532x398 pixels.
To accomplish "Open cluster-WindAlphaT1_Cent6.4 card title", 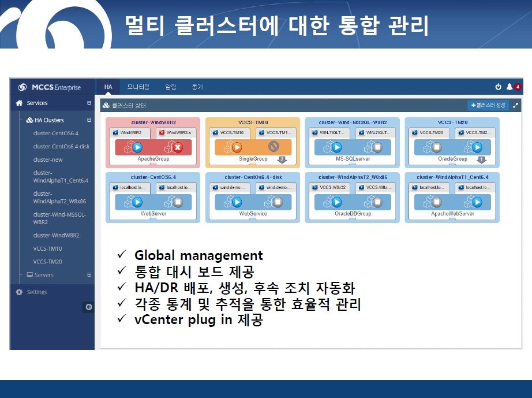I will coord(452,177).
